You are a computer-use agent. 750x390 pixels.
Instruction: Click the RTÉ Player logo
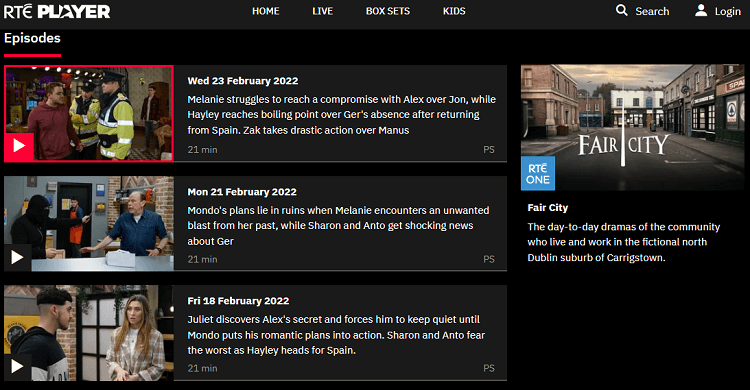click(x=57, y=11)
